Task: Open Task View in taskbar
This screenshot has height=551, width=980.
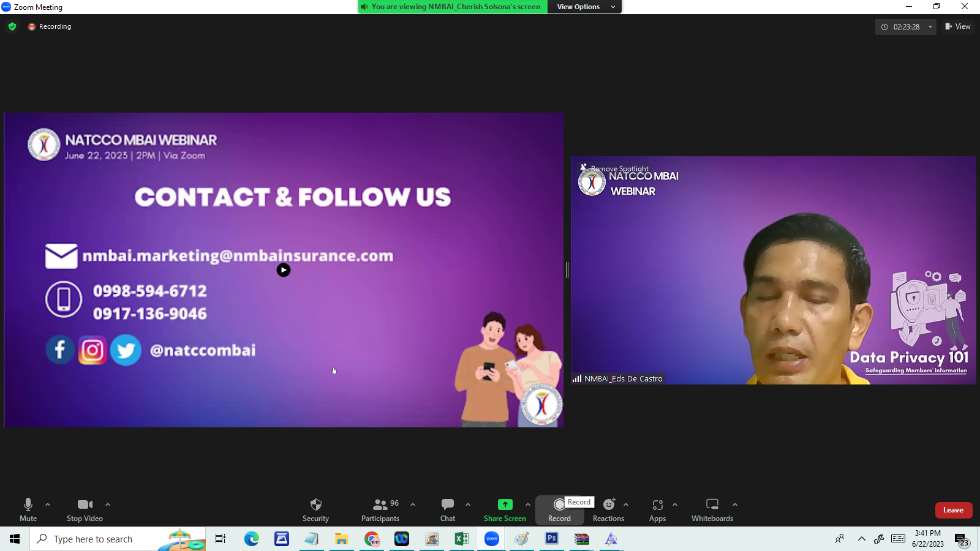Action: coord(221,539)
